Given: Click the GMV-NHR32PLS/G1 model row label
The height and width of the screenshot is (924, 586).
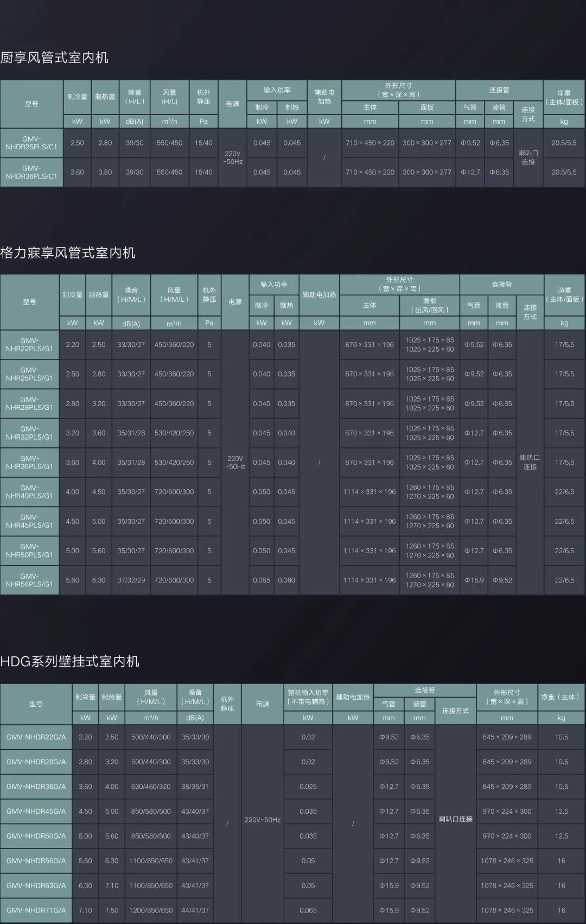Looking at the screenshot, I should click(29, 433).
